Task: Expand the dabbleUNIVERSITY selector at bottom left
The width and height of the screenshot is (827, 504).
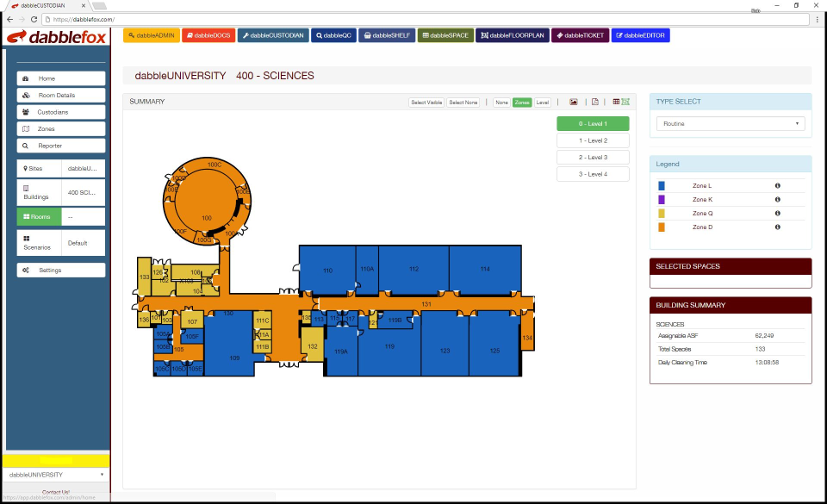Action: click(x=57, y=474)
